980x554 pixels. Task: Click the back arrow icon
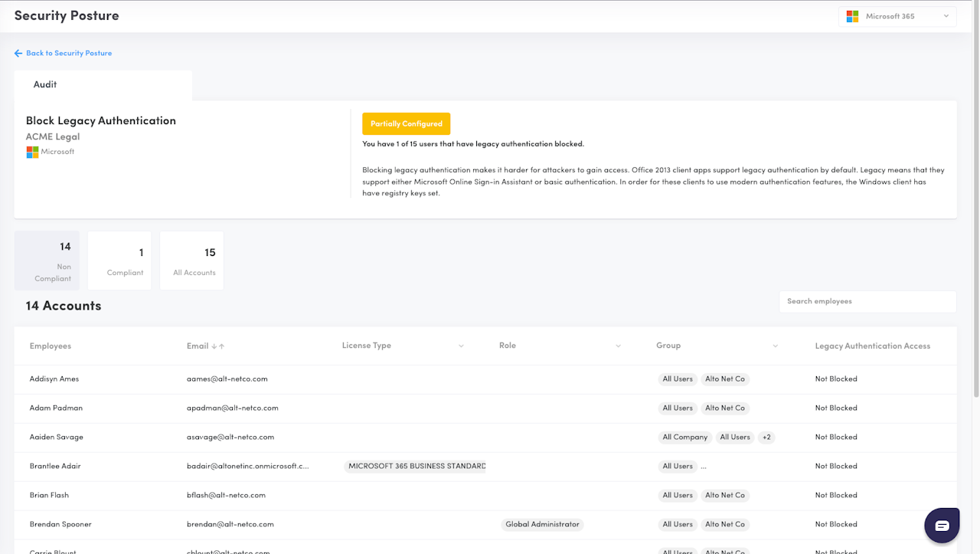(x=18, y=54)
